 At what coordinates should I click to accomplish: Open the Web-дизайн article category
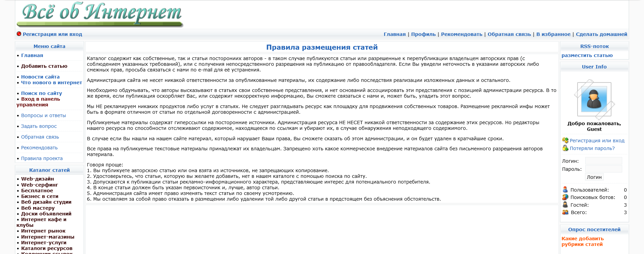[38, 179]
